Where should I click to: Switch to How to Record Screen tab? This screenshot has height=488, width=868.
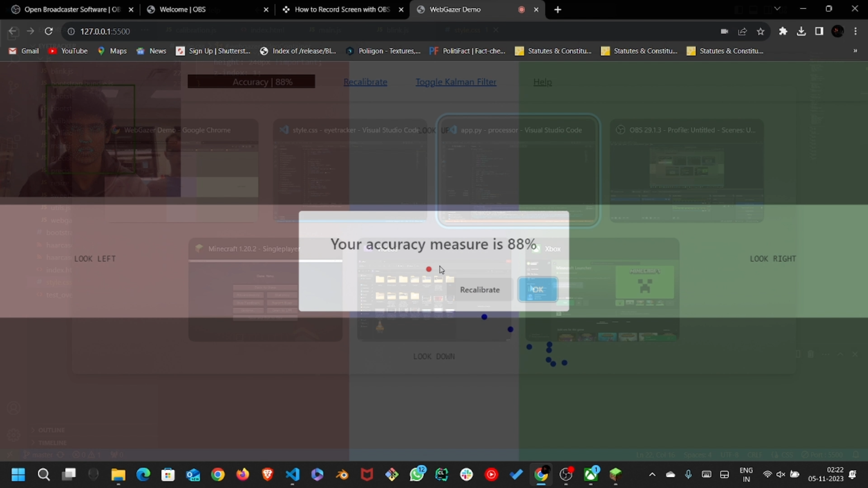pos(342,9)
